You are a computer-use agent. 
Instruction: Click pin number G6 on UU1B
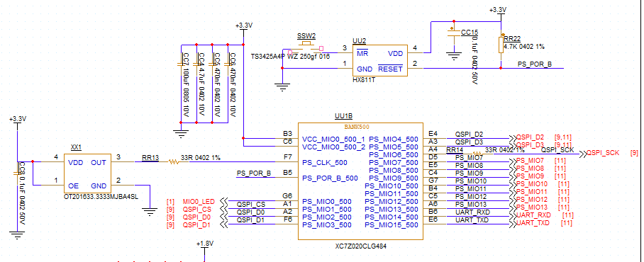287,196
